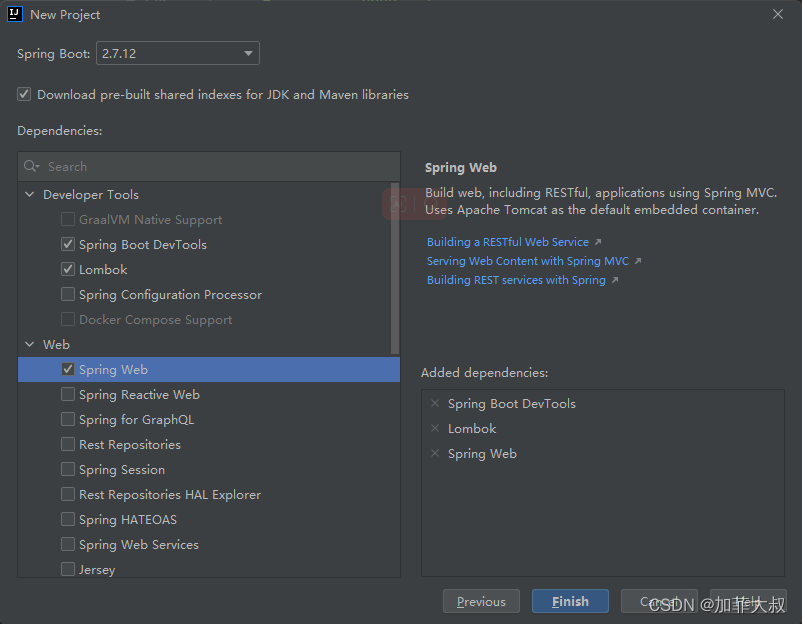Check the GraalVM Native Support checkbox

click(x=68, y=219)
